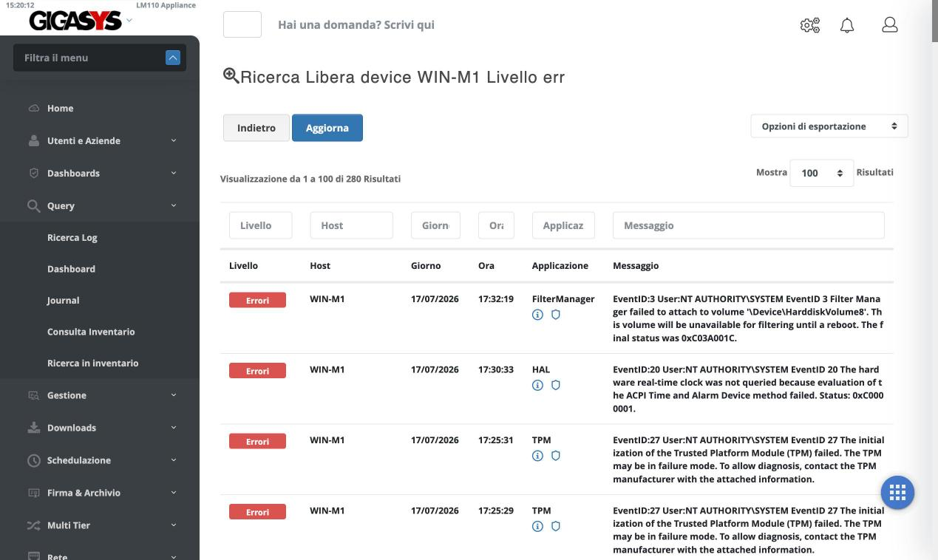Click the Dashboards shield icon in sidebar
Viewport: 938px width, 560px height.
(x=33, y=173)
